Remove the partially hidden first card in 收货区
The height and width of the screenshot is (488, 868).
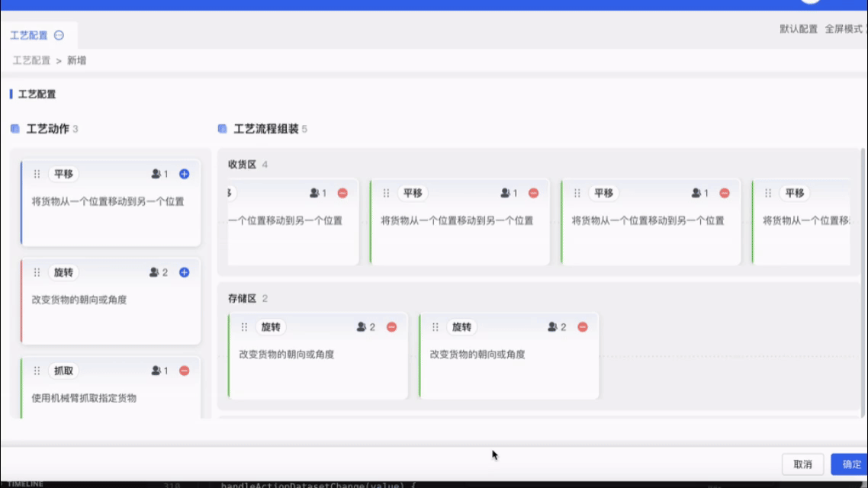click(342, 193)
